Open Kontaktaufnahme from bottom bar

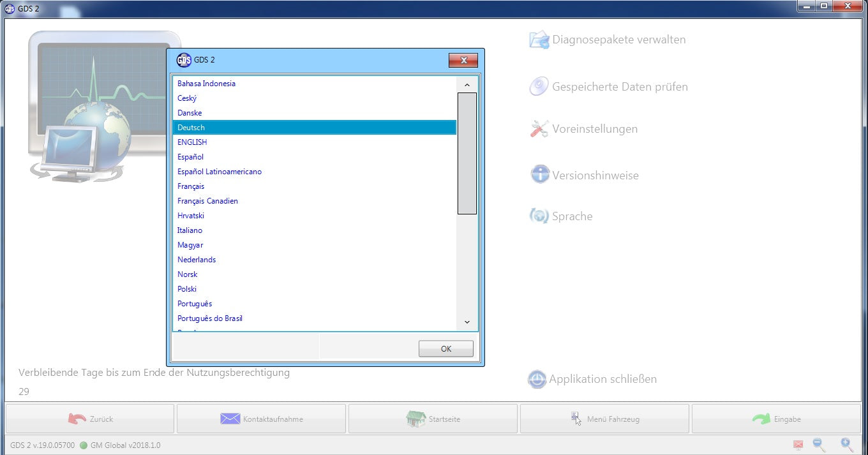(262, 419)
